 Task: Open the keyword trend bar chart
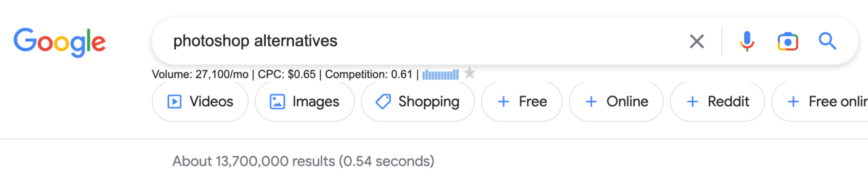[440, 75]
